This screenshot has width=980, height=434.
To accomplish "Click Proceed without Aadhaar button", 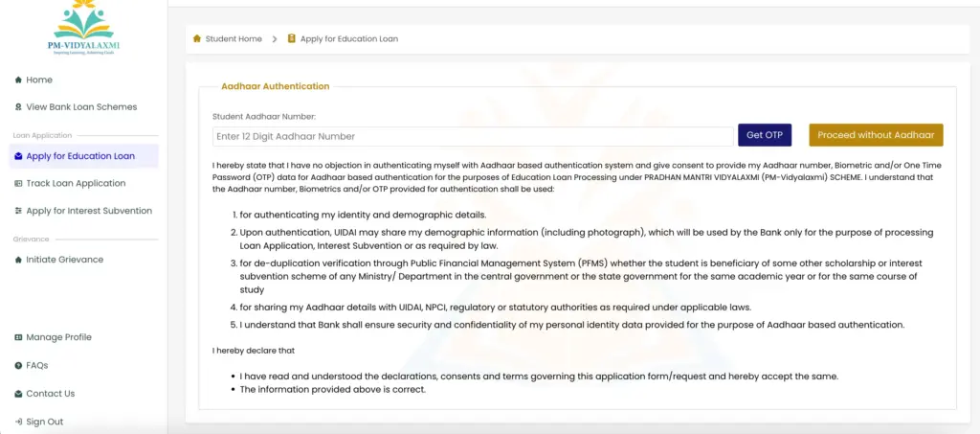I will click(x=876, y=135).
